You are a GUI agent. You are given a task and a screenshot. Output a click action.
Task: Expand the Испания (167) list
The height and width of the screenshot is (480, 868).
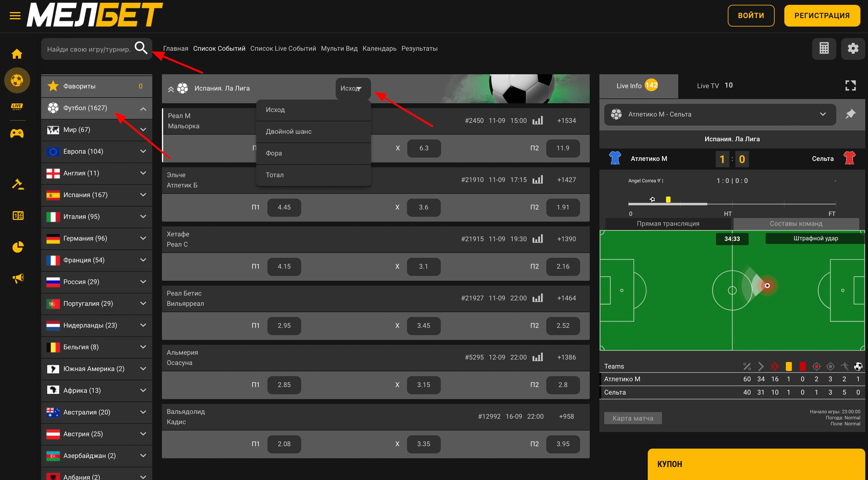pos(143,195)
